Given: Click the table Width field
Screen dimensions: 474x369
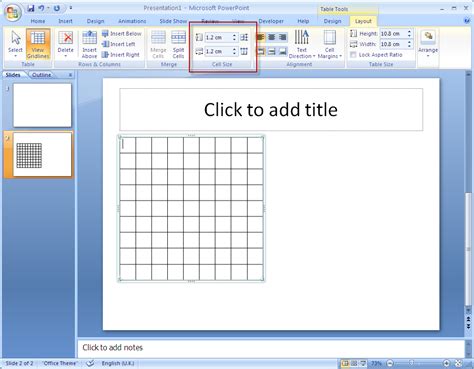Looking at the screenshot, I should (x=393, y=44).
